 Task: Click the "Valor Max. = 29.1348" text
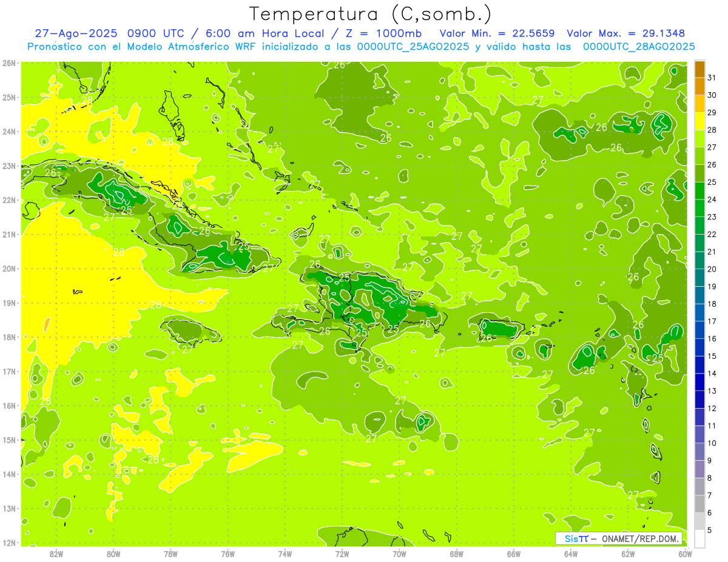626,33
